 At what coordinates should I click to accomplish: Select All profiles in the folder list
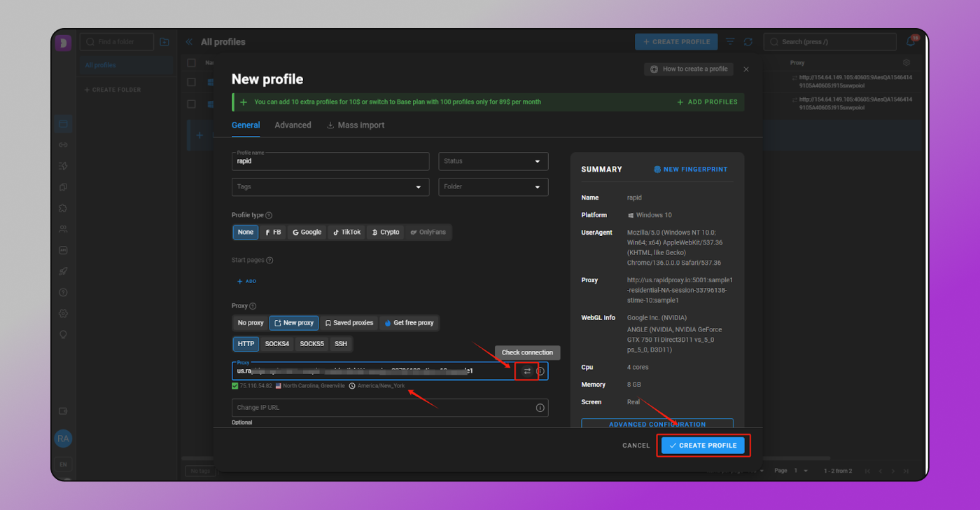pos(126,65)
